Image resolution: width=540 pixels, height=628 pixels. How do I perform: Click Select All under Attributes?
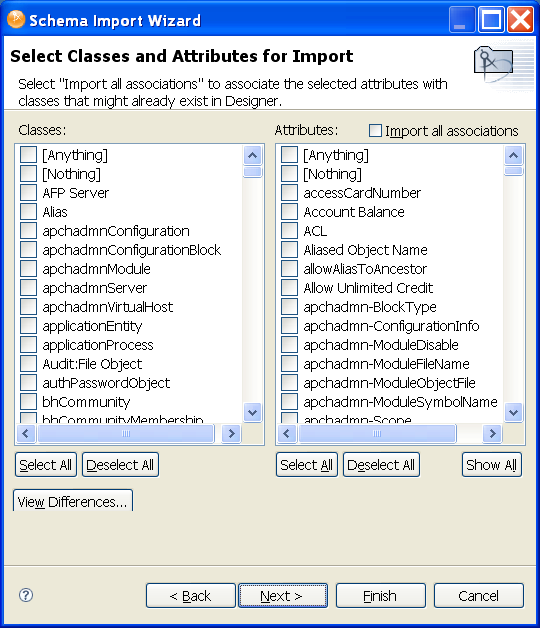[307, 465]
